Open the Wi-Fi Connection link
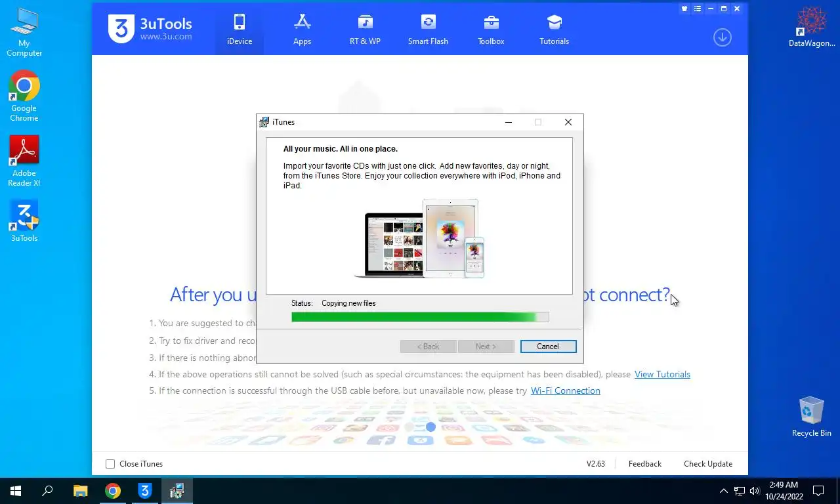The image size is (840, 504). 565,390
